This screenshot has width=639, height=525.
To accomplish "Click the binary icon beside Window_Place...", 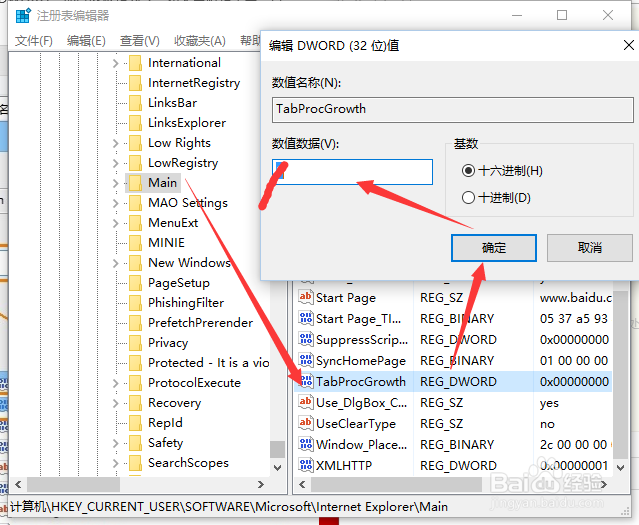I will pyautogui.click(x=306, y=444).
